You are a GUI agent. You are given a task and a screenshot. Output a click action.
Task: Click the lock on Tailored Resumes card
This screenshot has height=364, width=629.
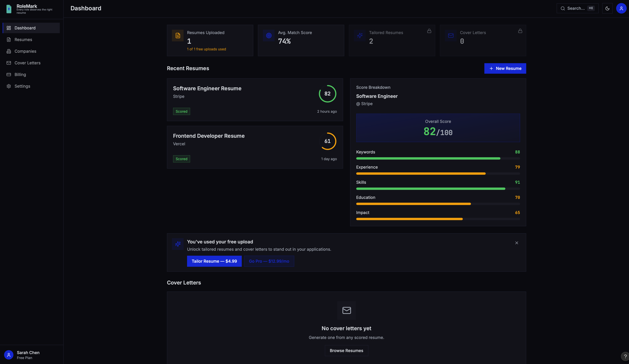coord(429,31)
